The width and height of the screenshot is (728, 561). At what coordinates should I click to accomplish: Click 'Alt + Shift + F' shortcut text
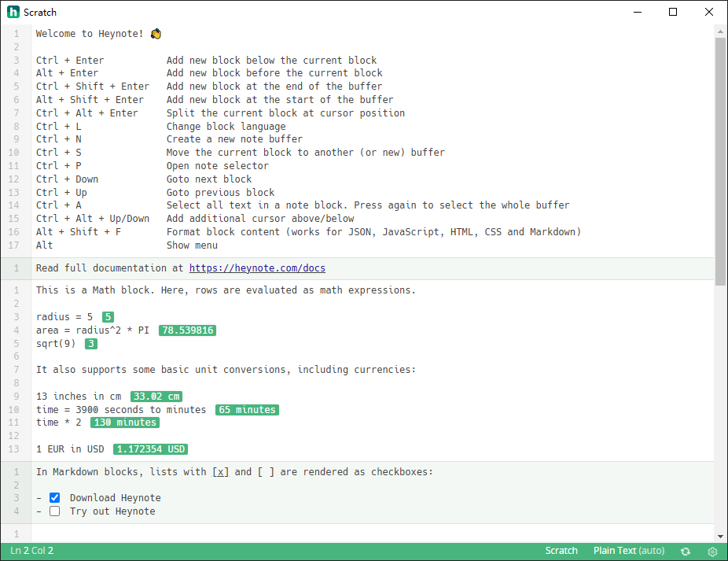coord(79,232)
